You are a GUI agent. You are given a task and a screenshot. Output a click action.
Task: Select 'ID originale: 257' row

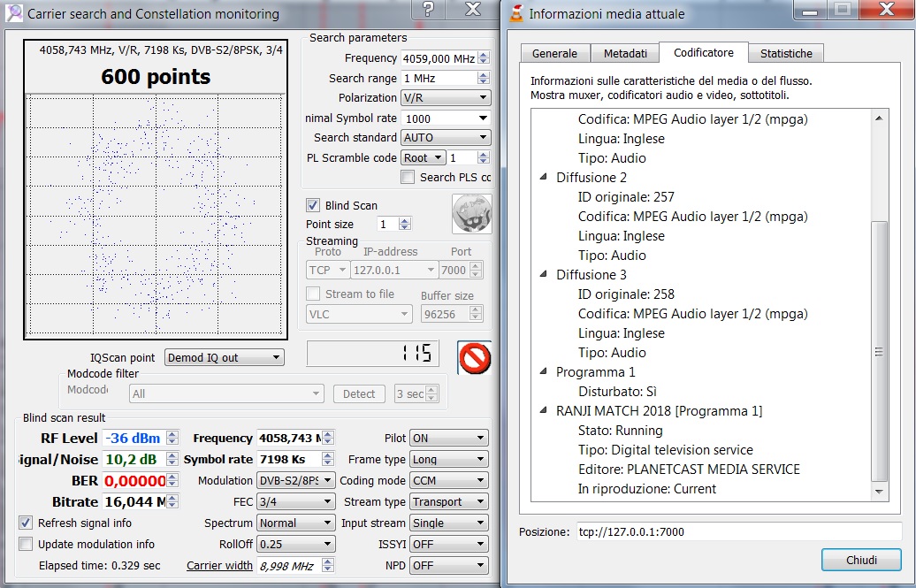click(626, 197)
